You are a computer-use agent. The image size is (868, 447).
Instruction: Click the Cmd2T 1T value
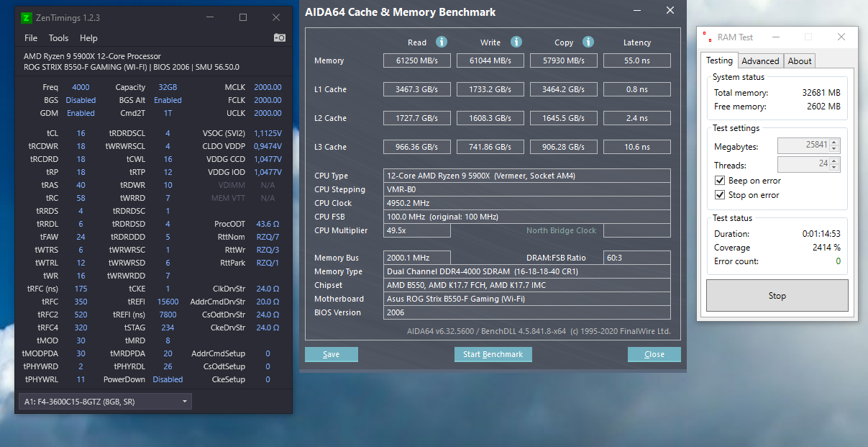tap(168, 113)
